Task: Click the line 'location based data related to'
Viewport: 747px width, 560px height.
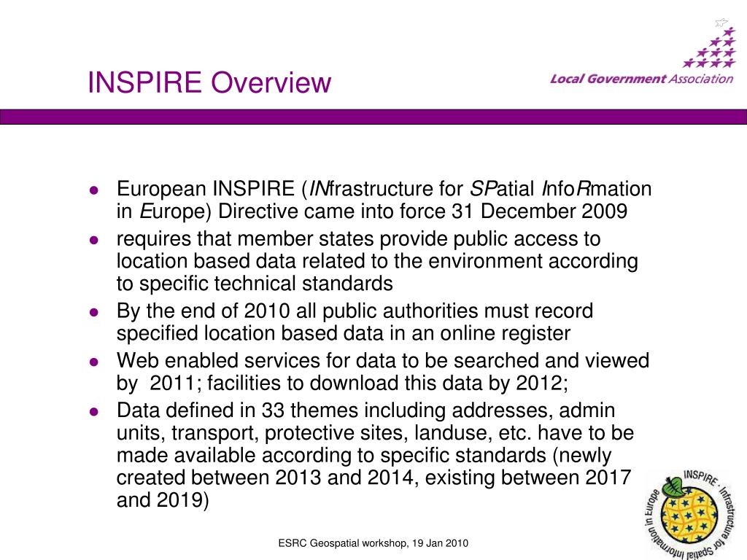Action: tap(377, 262)
